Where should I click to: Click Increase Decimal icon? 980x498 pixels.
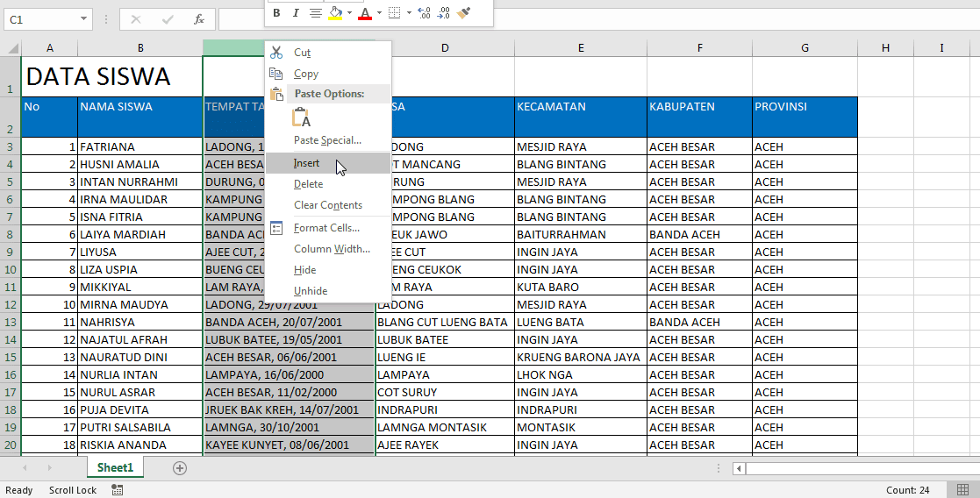click(423, 13)
